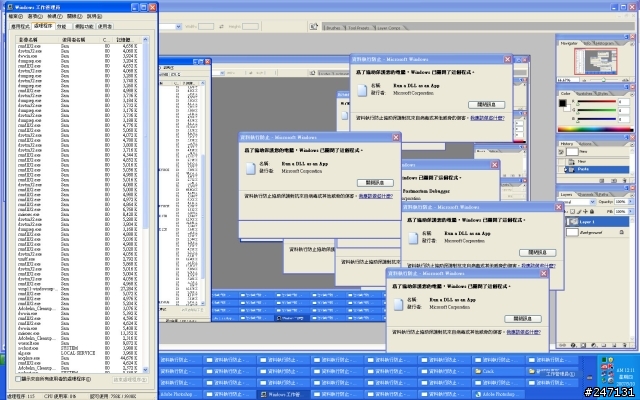Create a new snapshot in History panel
This screenshot has width=640, height=400.
click(613, 180)
